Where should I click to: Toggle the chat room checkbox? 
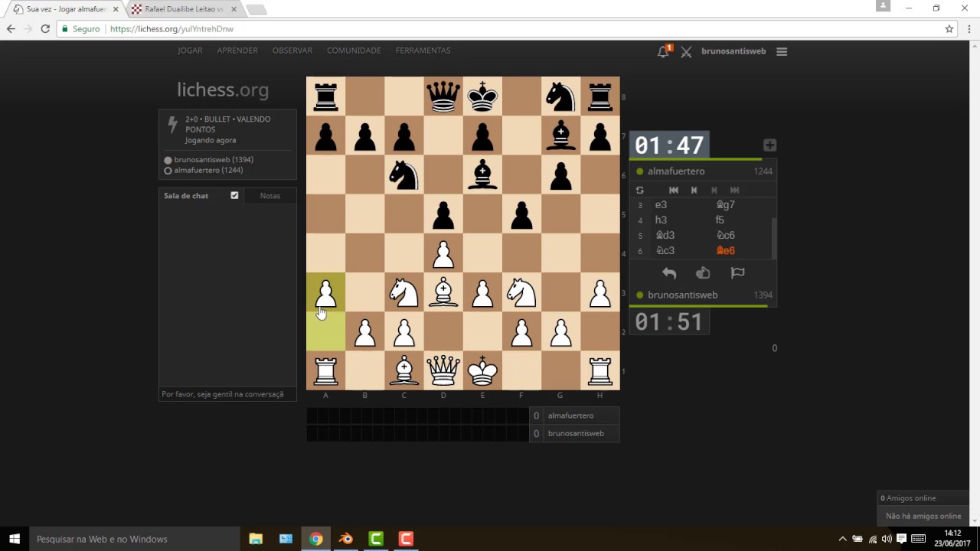coord(234,195)
